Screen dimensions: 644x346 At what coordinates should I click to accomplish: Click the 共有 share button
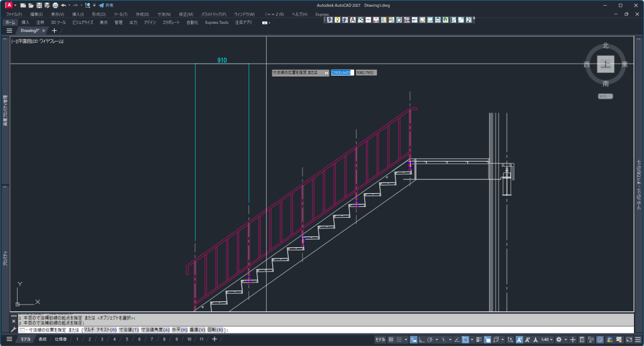(106, 5)
